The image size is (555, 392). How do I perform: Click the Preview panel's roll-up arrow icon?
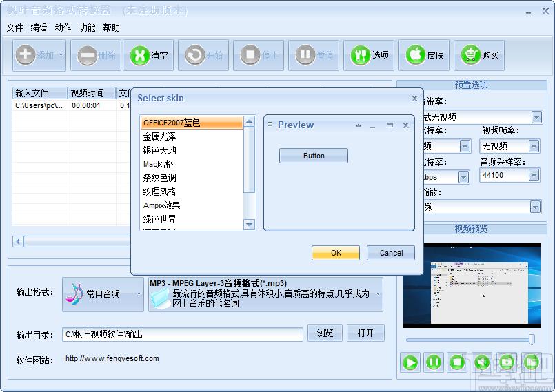click(x=359, y=125)
